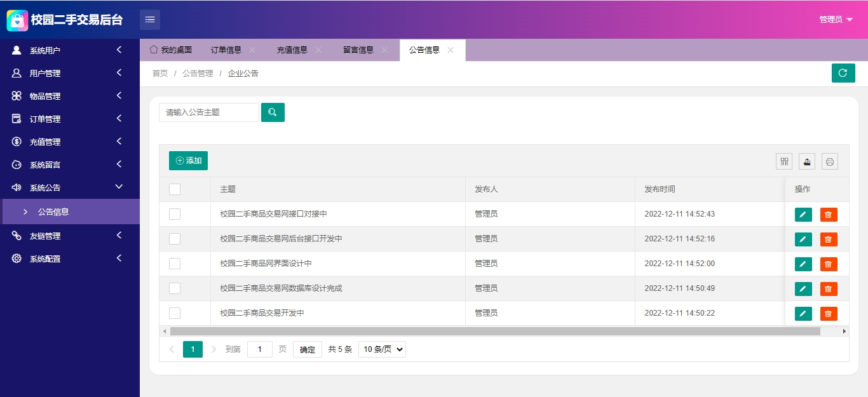
Task: Click the page number jump input
Action: click(x=260, y=349)
